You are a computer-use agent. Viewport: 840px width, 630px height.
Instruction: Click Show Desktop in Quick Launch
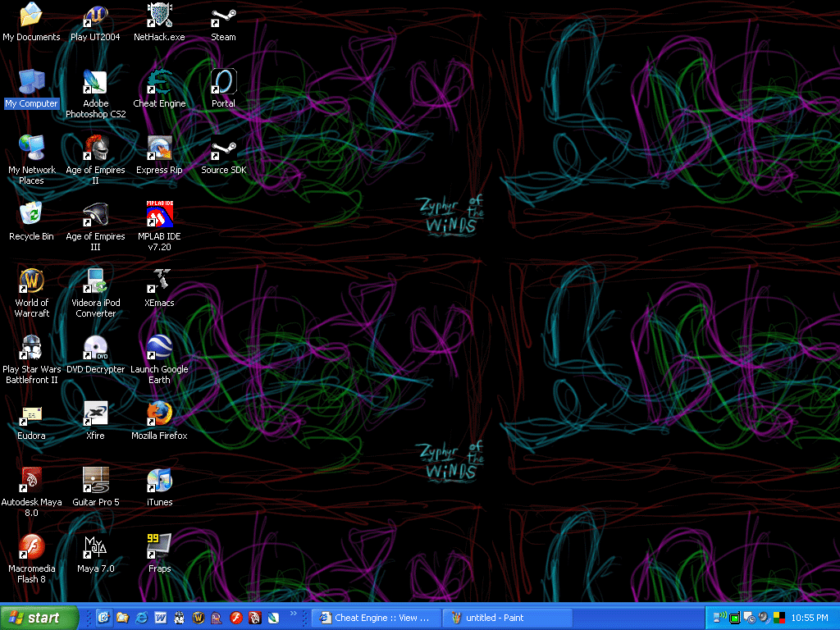pyautogui.click(x=103, y=618)
